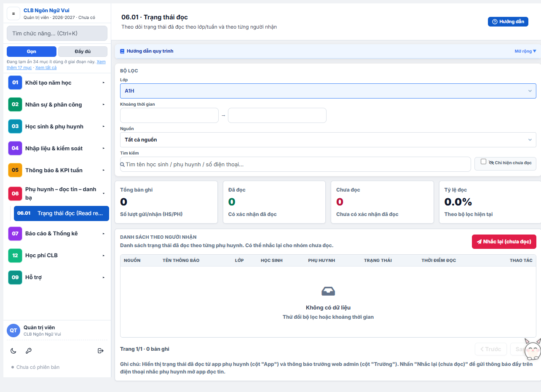Open Báo cáo & Thống kê menu

pyautogui.click(x=57, y=233)
